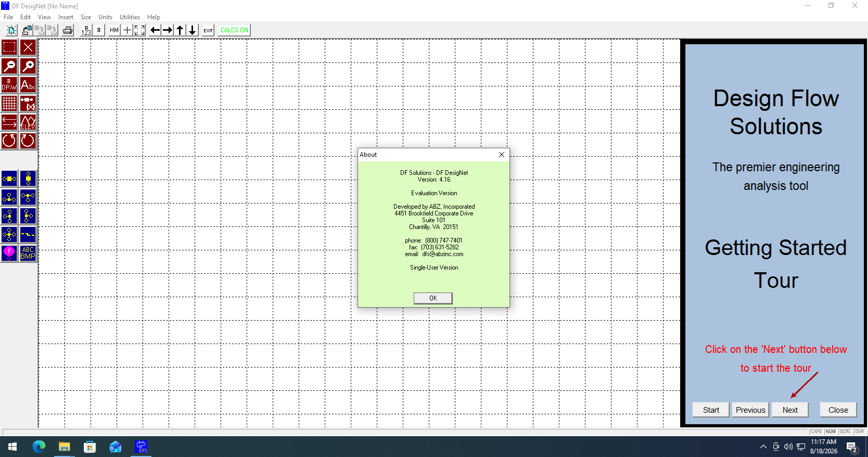This screenshot has height=457, width=868.
Task: Click the Previous tour button
Action: pyautogui.click(x=750, y=410)
